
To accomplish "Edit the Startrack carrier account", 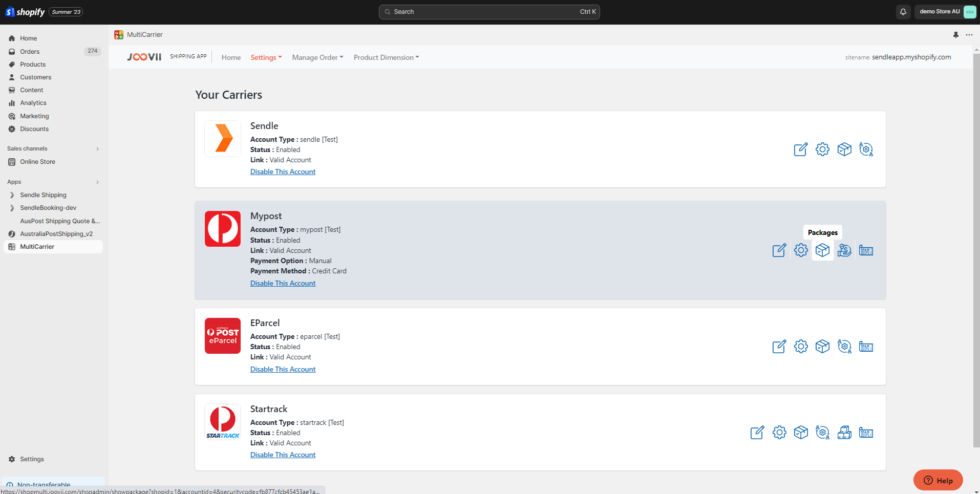I will pos(757,433).
